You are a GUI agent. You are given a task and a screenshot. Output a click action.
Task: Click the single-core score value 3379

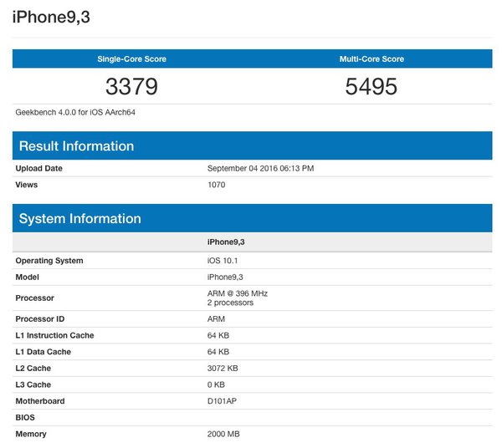pyautogui.click(x=131, y=86)
